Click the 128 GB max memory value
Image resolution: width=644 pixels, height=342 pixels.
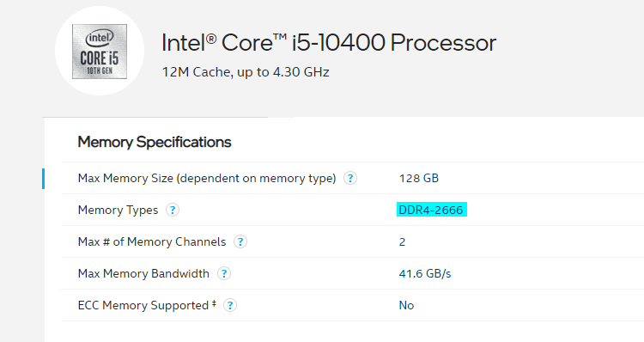[x=419, y=179]
